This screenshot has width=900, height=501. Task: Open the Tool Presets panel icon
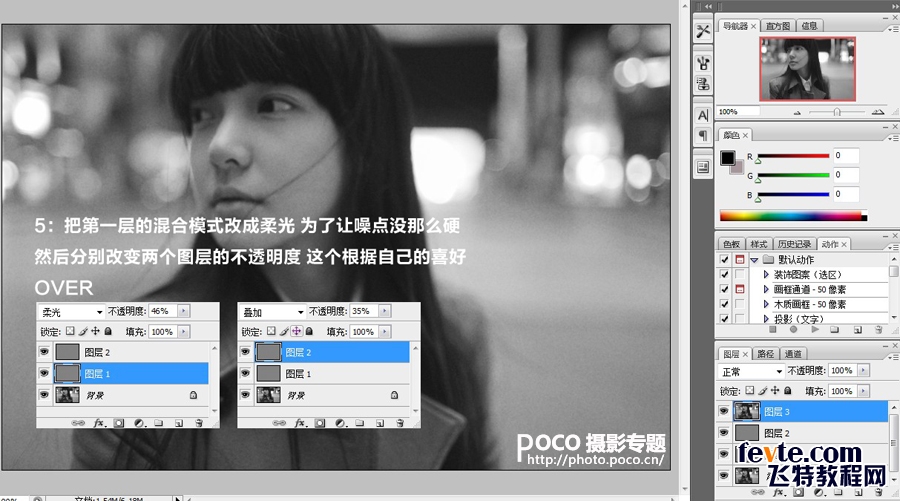pyautogui.click(x=703, y=31)
